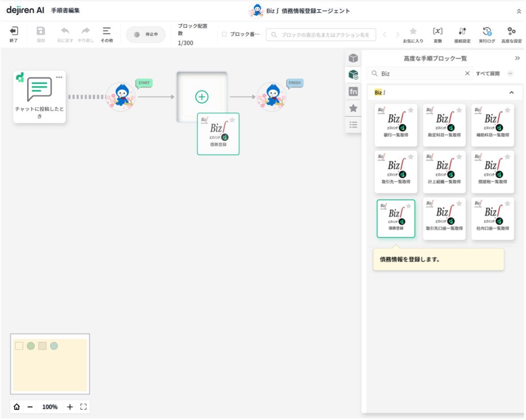Favorite the 勘定科目一覧取得 block star
Image resolution: width=526 pixels, height=420 pixels.
point(459,110)
